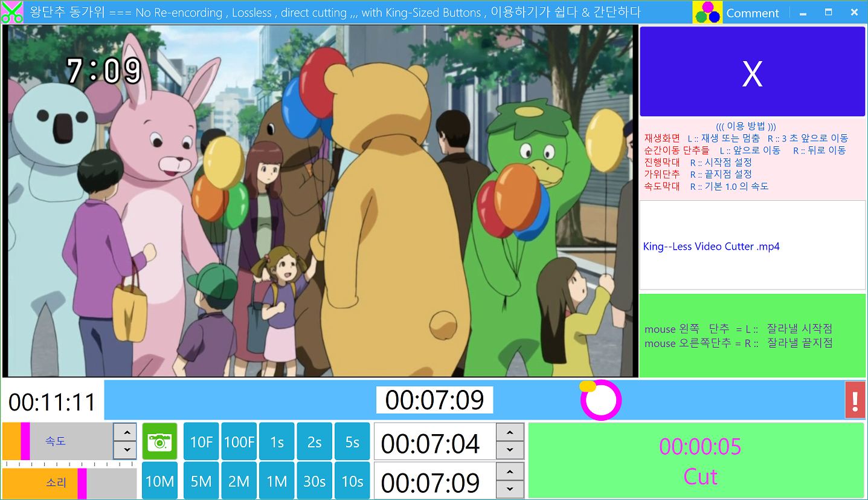The height and width of the screenshot is (500, 868).
Task: Skip 5 minutes with 5M button
Action: pyautogui.click(x=201, y=481)
